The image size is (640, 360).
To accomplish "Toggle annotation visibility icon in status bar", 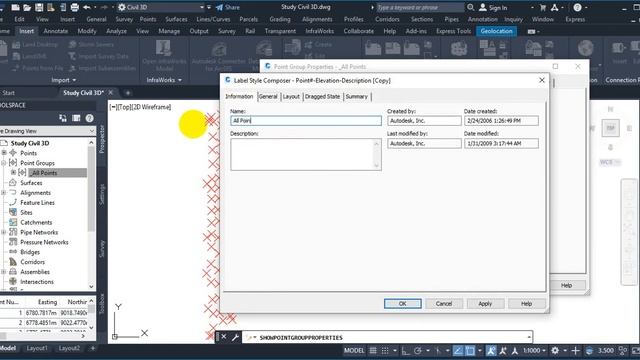I will [x=491, y=350].
